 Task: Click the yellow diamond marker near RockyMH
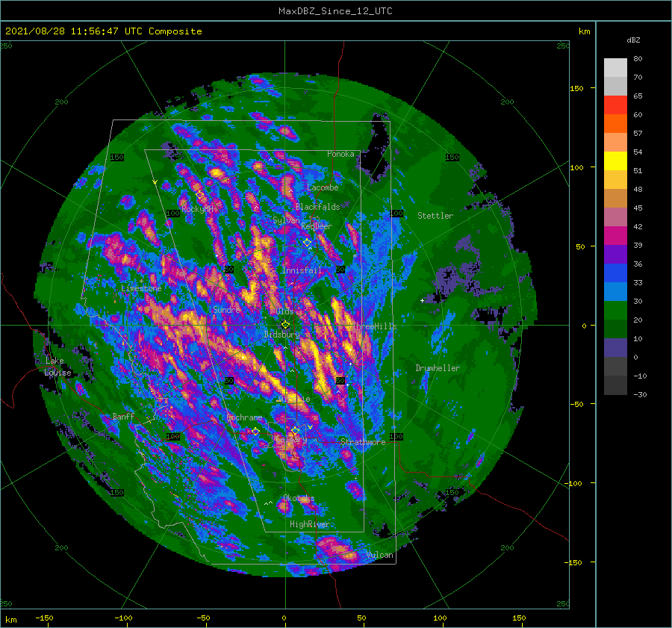(199, 195)
